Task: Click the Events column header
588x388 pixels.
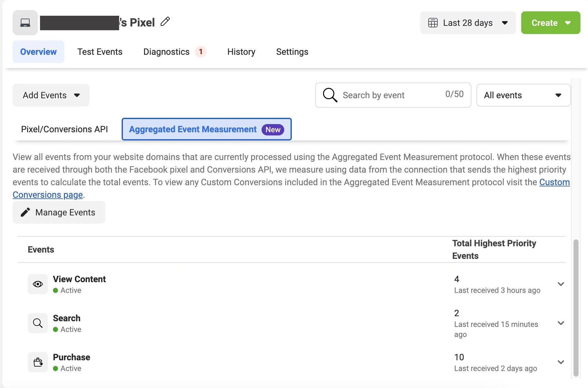Action: coord(41,249)
